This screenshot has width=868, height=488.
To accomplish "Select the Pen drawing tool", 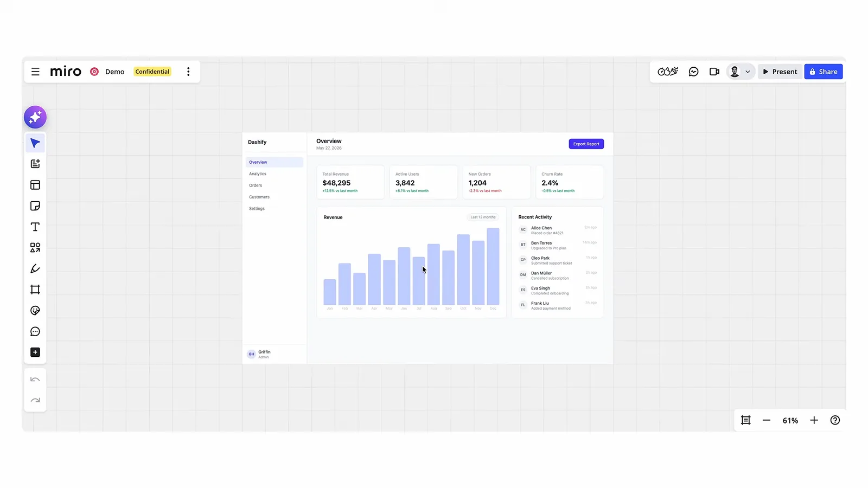I will click(35, 269).
